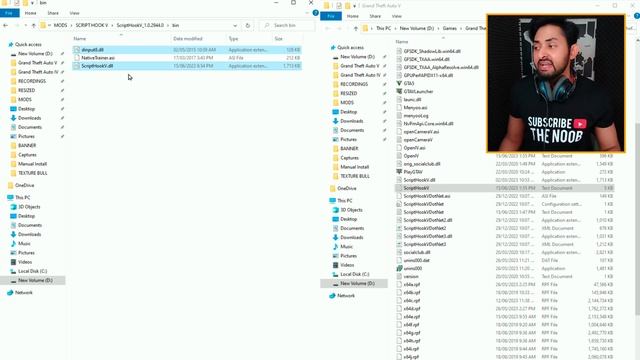Open File tab in bin window
The height and width of the screenshot is (360, 640).
(x=9, y=13)
